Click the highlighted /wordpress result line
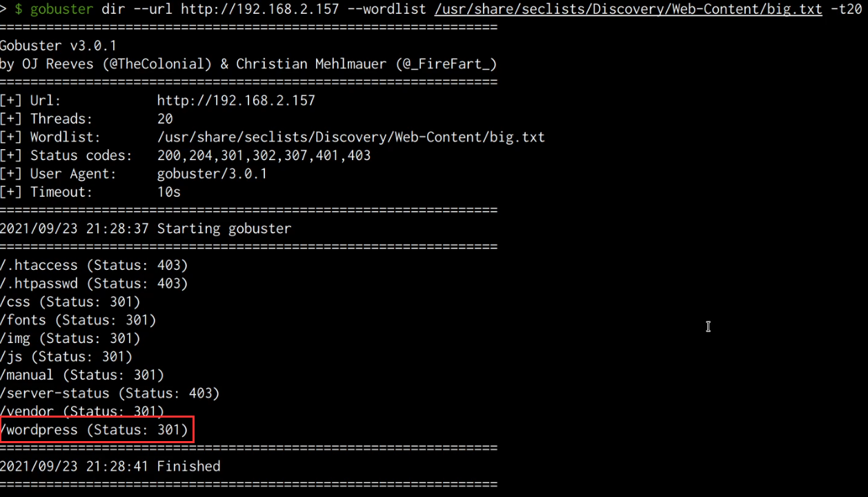Image resolution: width=868 pixels, height=497 pixels. coord(95,430)
